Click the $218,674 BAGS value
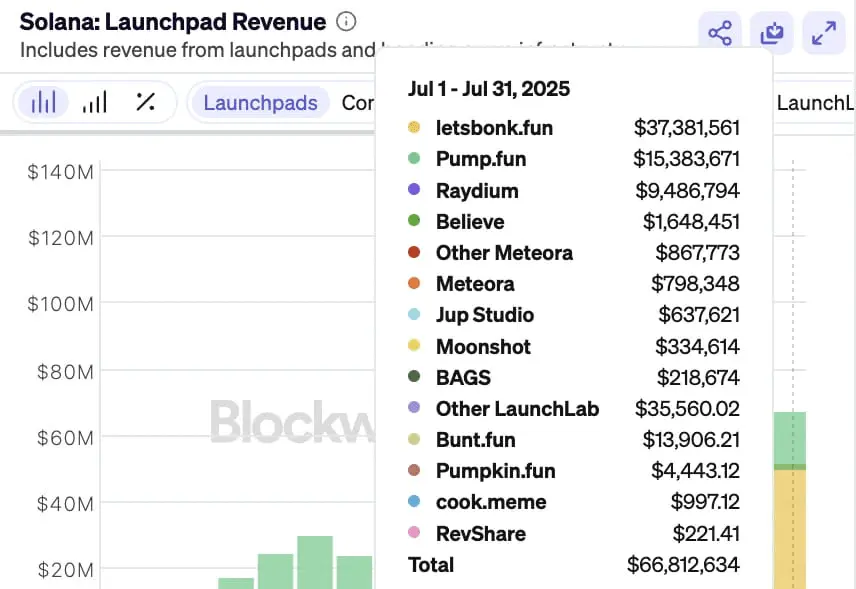Viewport: 856px width, 589px height. [698, 378]
